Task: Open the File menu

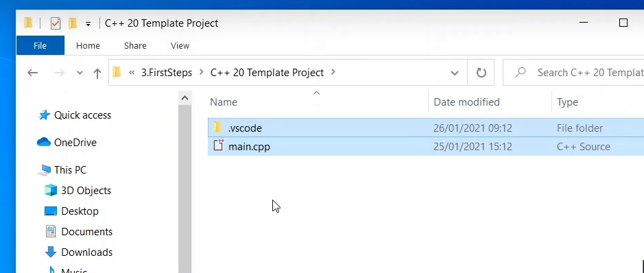Action: 40,45
